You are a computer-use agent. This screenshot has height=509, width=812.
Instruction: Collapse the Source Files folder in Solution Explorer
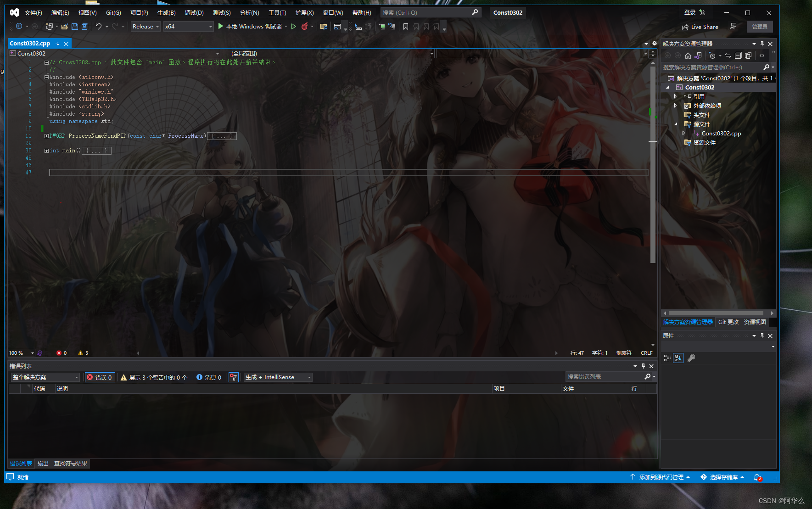[675, 124]
